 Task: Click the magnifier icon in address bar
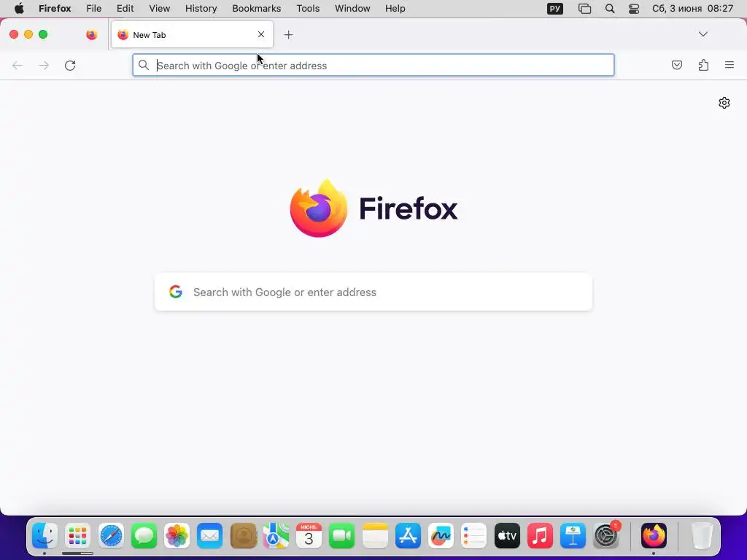tap(144, 65)
